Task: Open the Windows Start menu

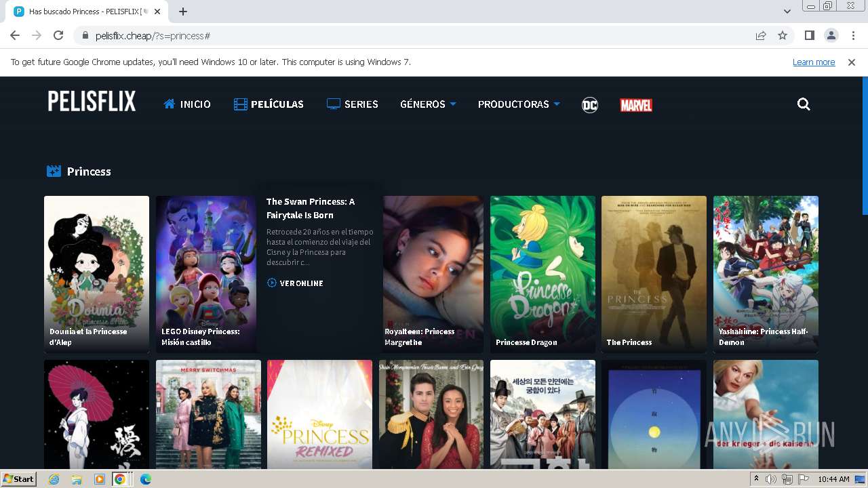Action: [19, 479]
